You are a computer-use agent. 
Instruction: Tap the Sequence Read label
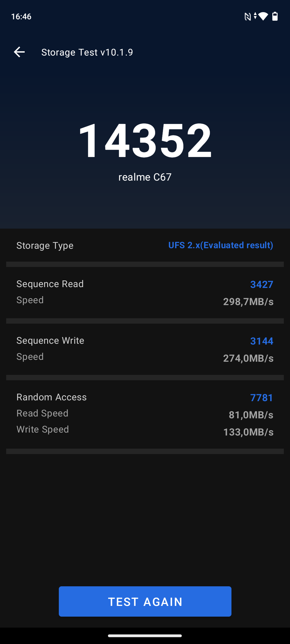50,284
